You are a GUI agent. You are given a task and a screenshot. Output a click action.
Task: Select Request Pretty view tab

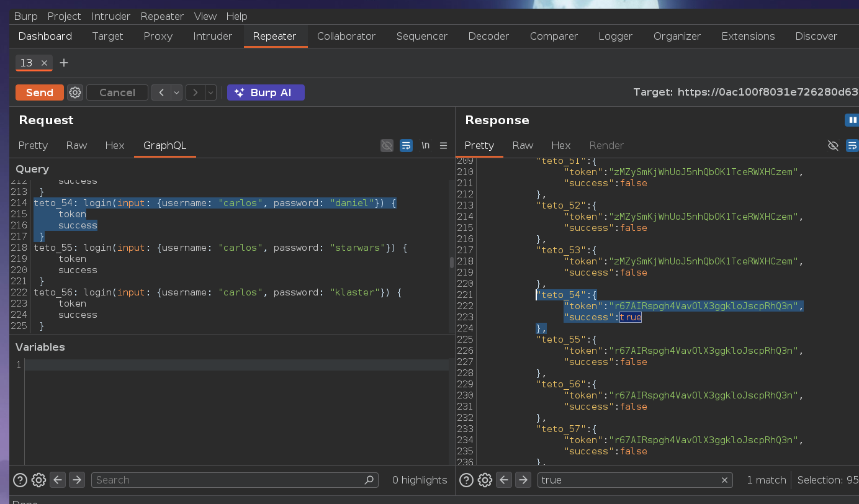33,145
